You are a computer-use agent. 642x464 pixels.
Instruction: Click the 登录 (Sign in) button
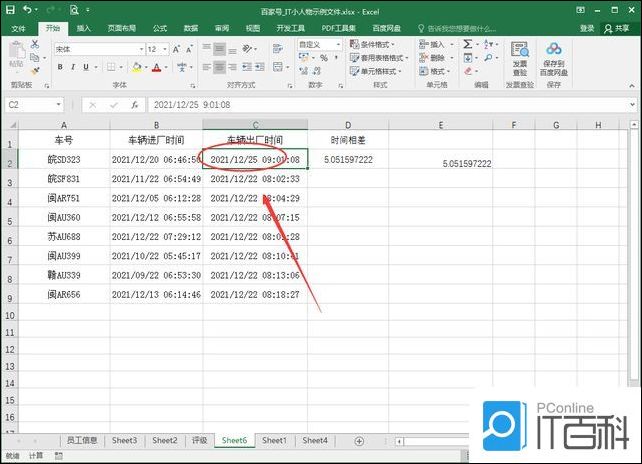pyautogui.click(x=586, y=28)
